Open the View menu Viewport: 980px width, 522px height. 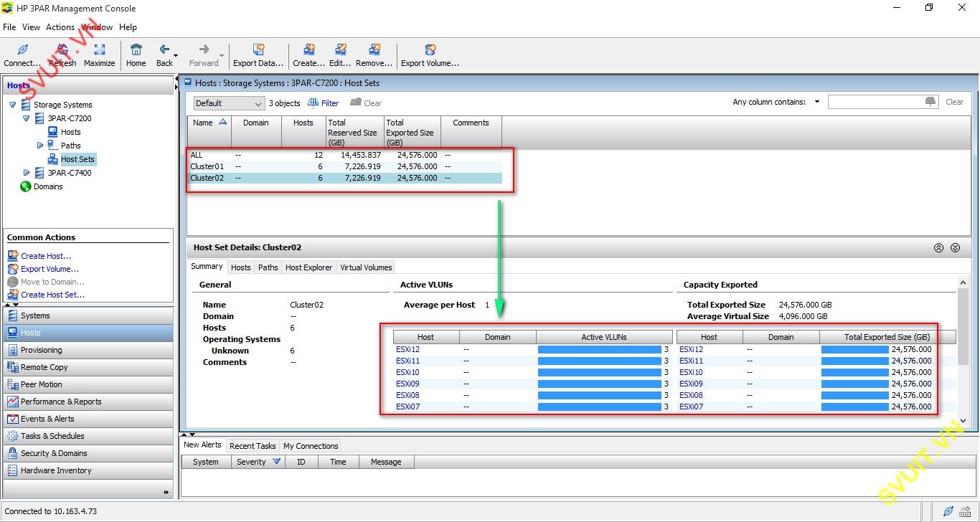(31, 27)
